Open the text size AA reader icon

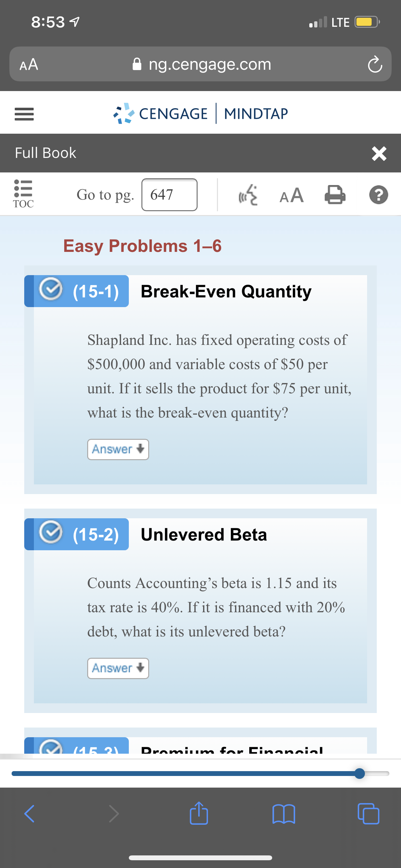[x=292, y=195]
